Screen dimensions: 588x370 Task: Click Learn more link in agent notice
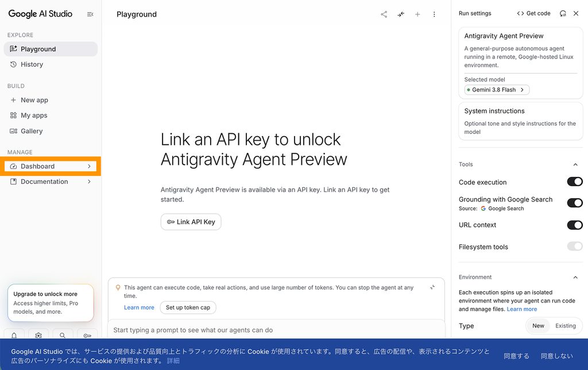tap(139, 307)
